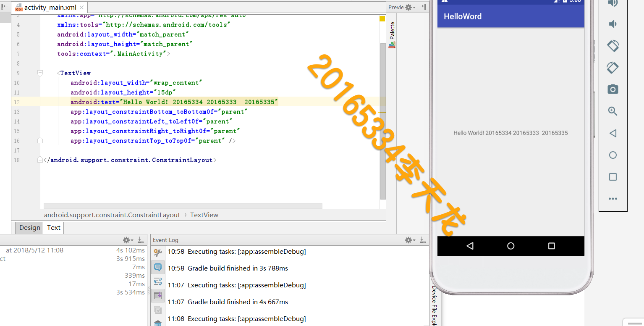Open Event Log settings wrench icon
Viewport: 644px width, 326px height.
pos(158,252)
